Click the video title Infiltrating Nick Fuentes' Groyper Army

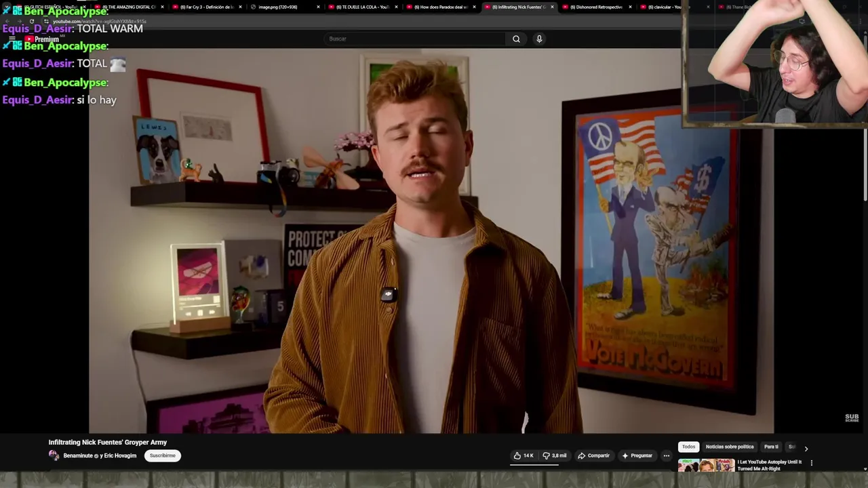pos(107,442)
